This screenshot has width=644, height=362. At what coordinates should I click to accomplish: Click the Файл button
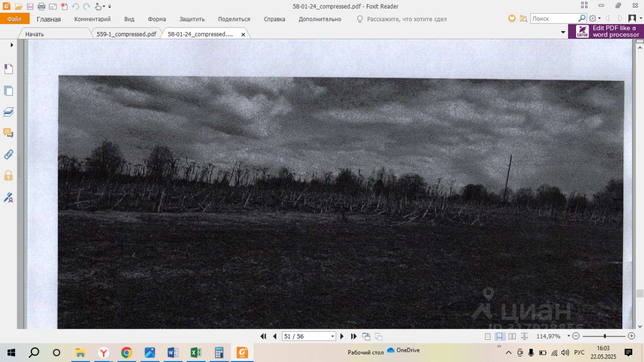(x=15, y=19)
